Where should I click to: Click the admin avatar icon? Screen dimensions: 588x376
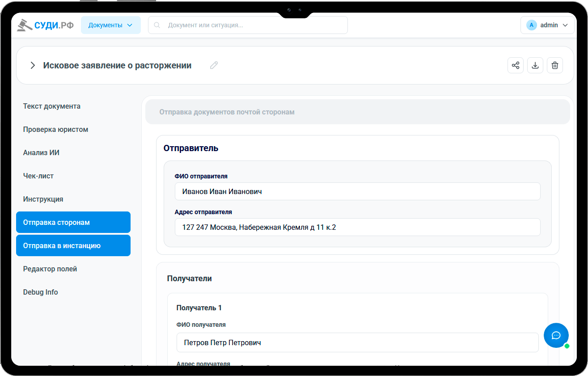coord(531,25)
